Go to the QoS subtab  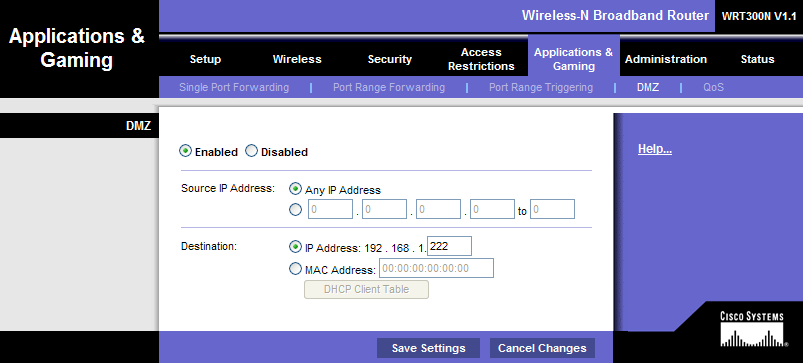[x=713, y=88]
